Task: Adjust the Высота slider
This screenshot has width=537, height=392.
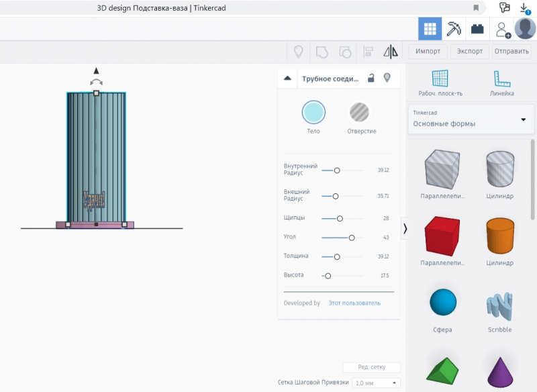Action: (328, 276)
